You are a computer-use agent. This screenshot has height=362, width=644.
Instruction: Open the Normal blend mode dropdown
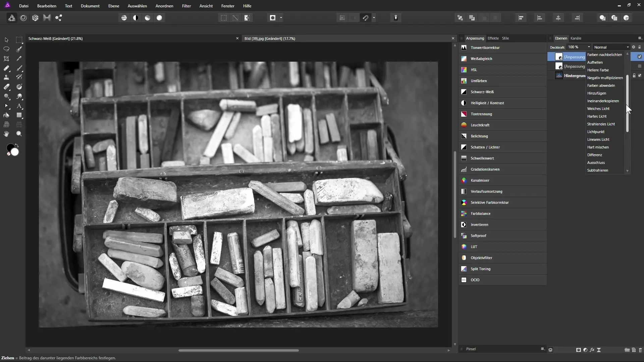(611, 47)
